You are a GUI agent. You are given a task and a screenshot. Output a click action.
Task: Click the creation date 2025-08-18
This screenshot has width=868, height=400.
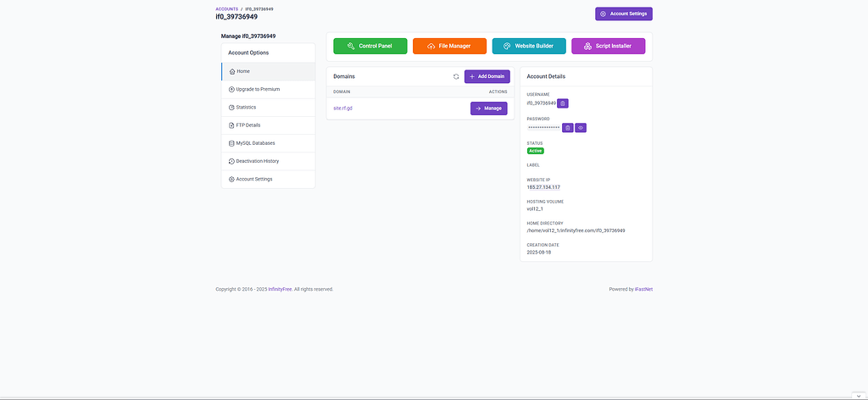[539, 253]
